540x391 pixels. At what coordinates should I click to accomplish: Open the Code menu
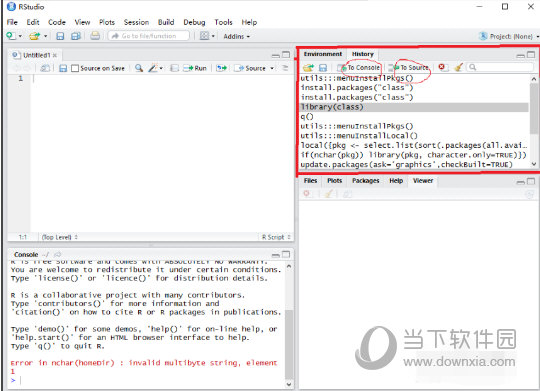click(57, 22)
